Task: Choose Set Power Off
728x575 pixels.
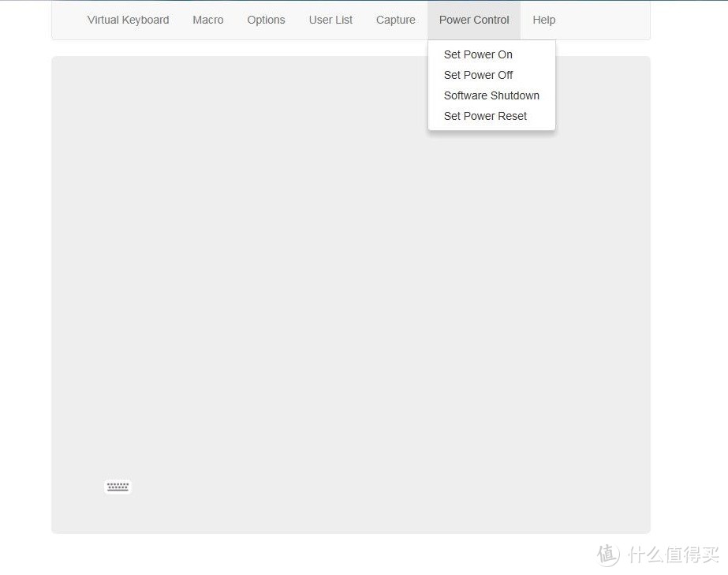Action: pyautogui.click(x=478, y=75)
